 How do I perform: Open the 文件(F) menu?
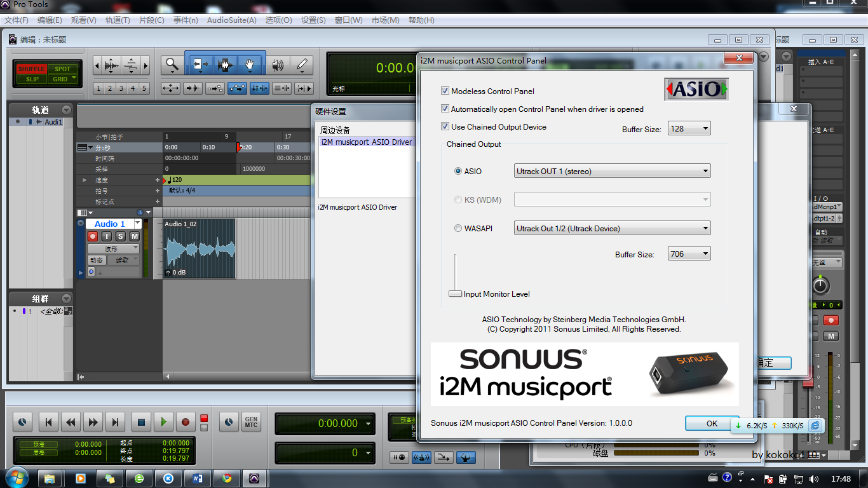(16, 20)
